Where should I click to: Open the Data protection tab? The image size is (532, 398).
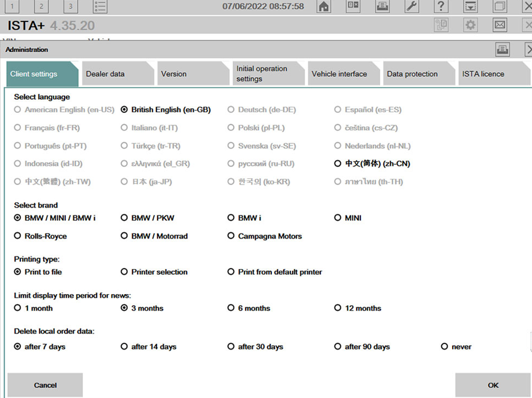419,74
